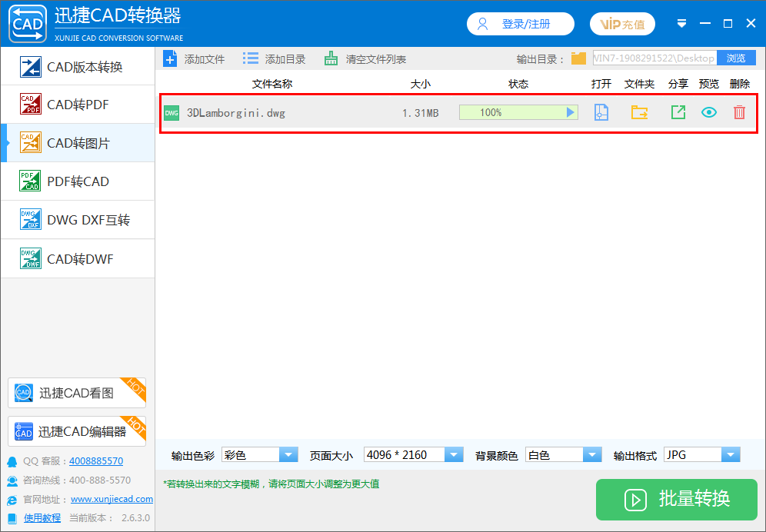Open www.xunjiecad.com website link
This screenshot has height=532, width=766.
coord(112,499)
